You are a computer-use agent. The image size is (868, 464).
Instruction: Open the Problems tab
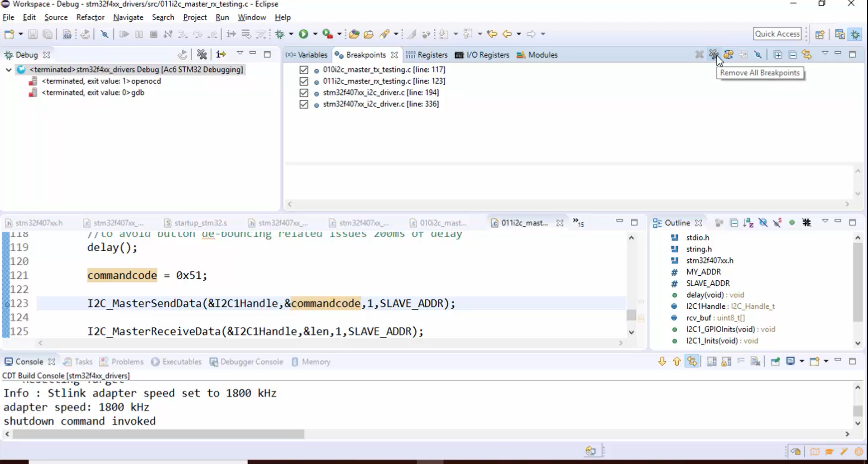coord(121,362)
